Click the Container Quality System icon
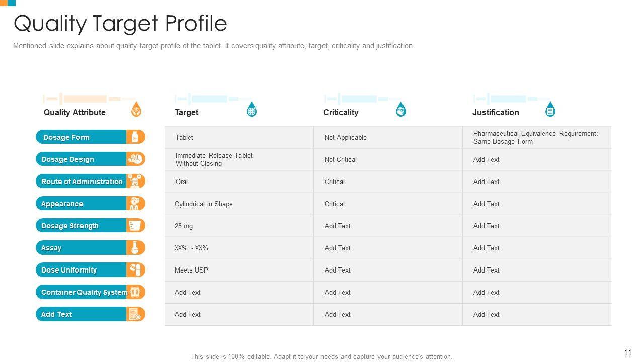The height and width of the screenshot is (362, 644). [x=135, y=292]
